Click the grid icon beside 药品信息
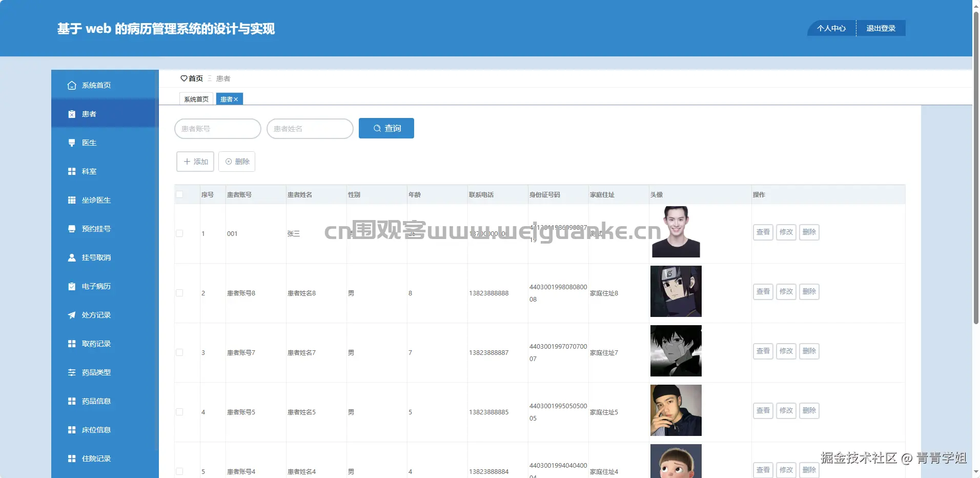Viewport: 980px width, 478px height. [x=72, y=401]
